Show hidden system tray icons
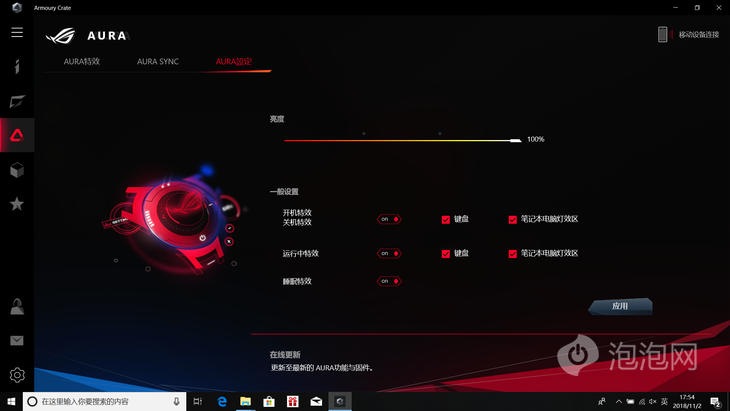This screenshot has height=411, width=730. point(619,402)
